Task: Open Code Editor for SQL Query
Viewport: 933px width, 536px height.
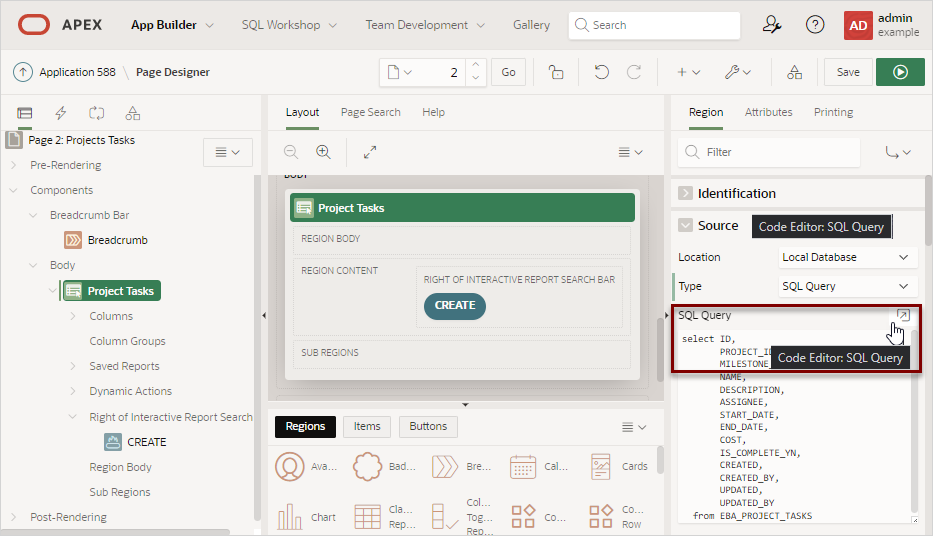Action: 903,315
